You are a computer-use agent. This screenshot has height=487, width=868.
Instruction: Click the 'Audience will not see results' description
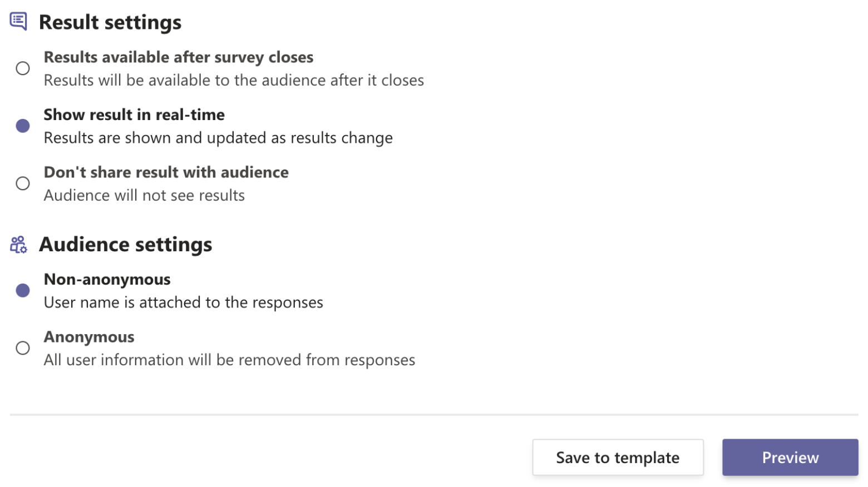pos(144,196)
